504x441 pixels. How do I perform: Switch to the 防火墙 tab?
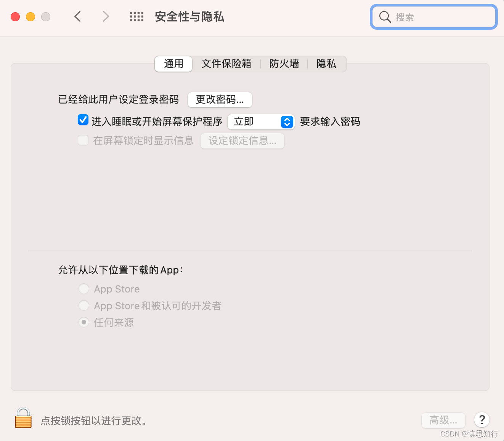(284, 64)
